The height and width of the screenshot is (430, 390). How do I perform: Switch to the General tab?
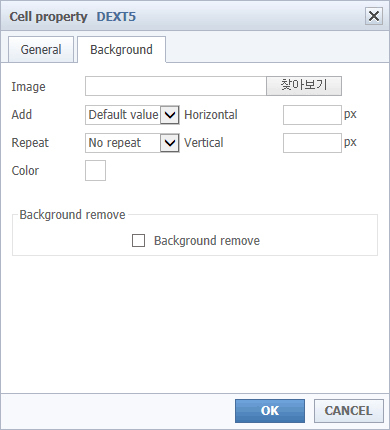41,50
